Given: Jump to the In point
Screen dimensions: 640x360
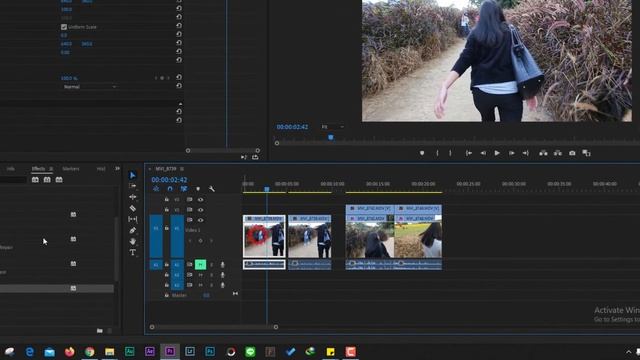Looking at the screenshot, I should [469, 153].
